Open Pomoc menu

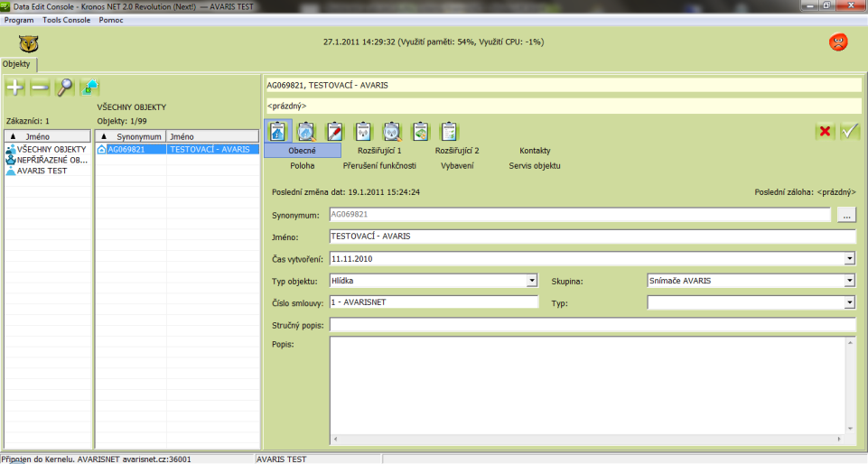click(x=111, y=20)
